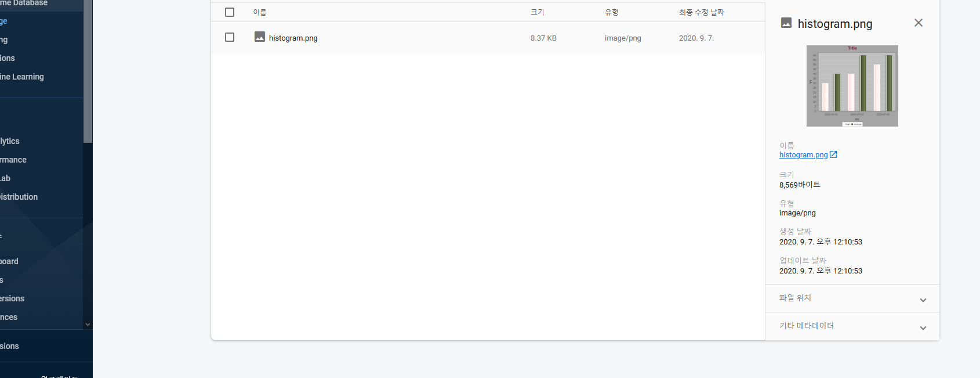Screen dimensions: 980x378
Task: Open histogram.png file name in list
Action: [293, 38]
